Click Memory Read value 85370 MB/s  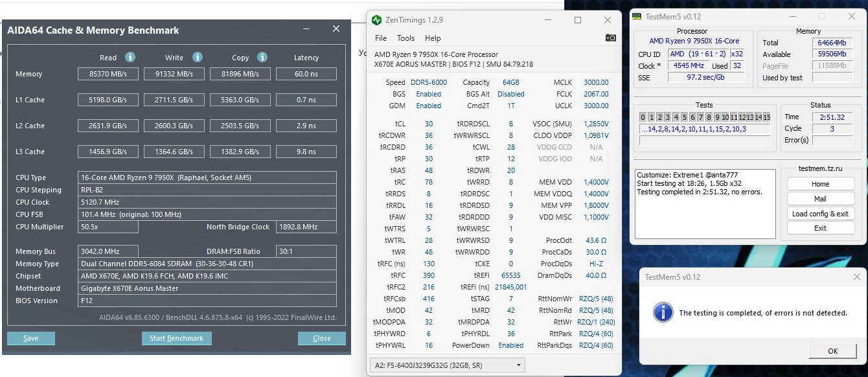coord(108,74)
